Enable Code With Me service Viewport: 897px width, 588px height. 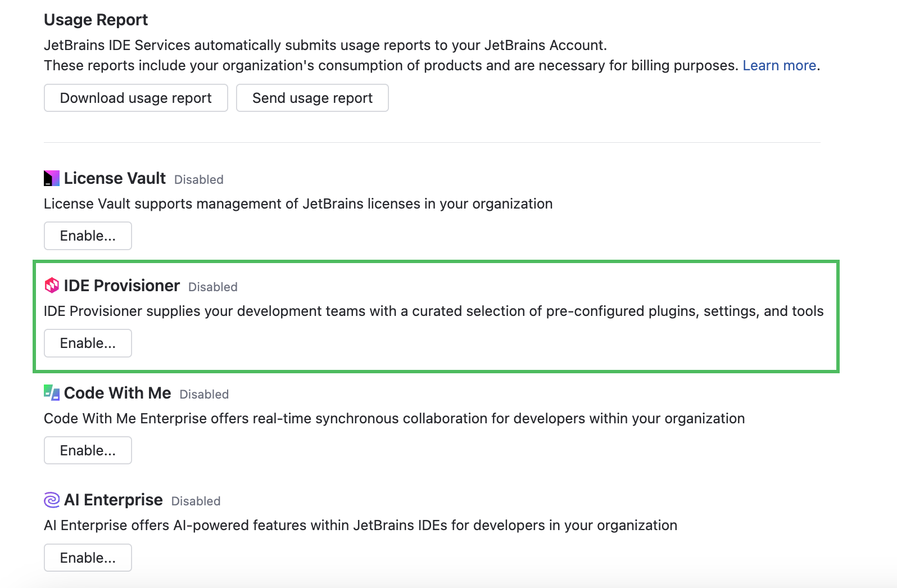click(x=88, y=450)
